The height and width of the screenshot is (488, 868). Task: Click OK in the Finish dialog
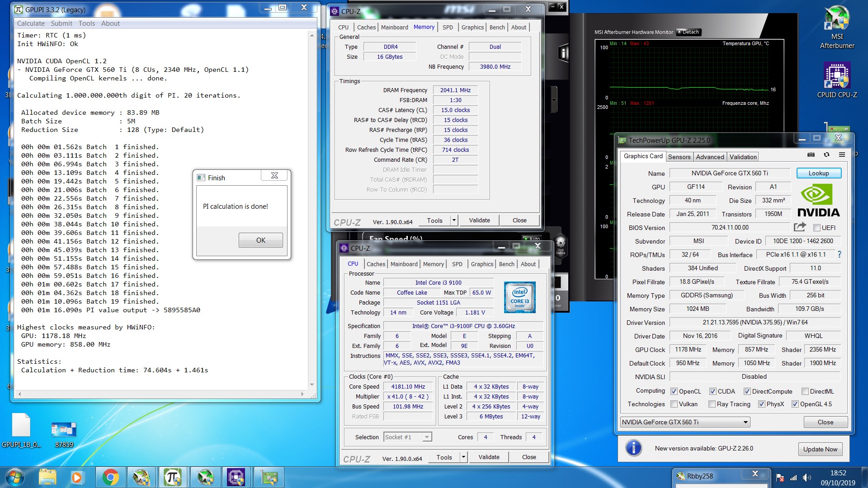pos(261,240)
